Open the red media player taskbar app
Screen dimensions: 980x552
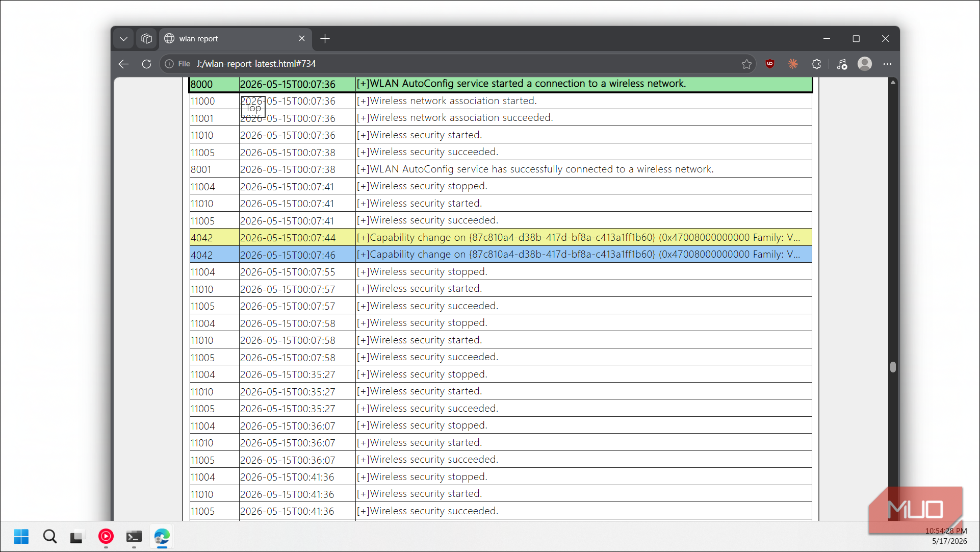(106, 536)
